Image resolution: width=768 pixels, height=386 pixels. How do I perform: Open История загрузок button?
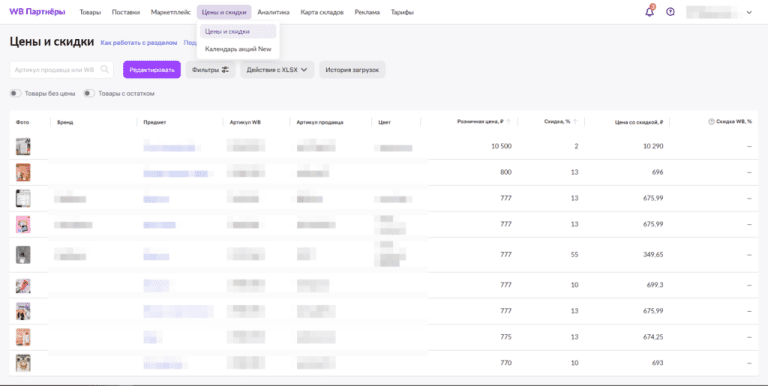click(x=352, y=70)
